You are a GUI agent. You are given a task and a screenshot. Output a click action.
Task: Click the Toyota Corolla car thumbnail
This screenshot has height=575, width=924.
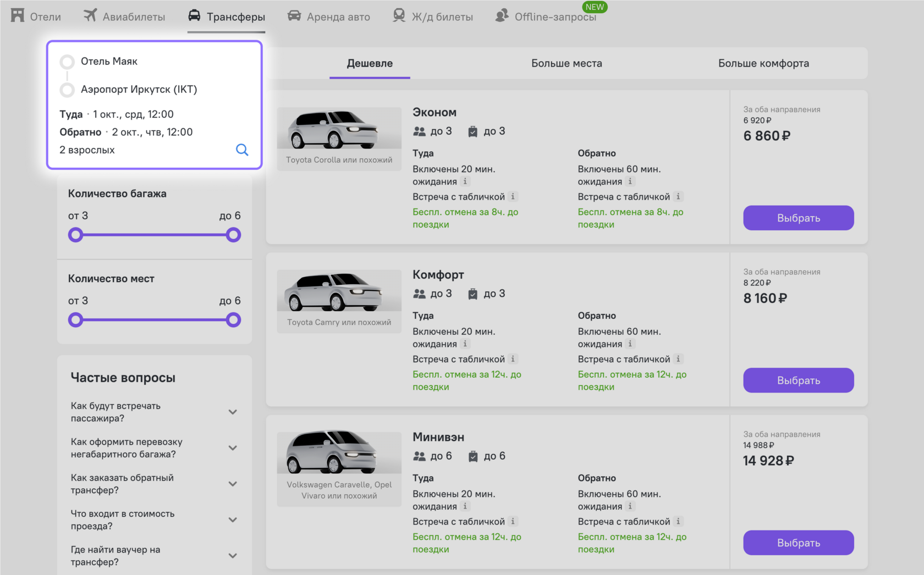339,128
